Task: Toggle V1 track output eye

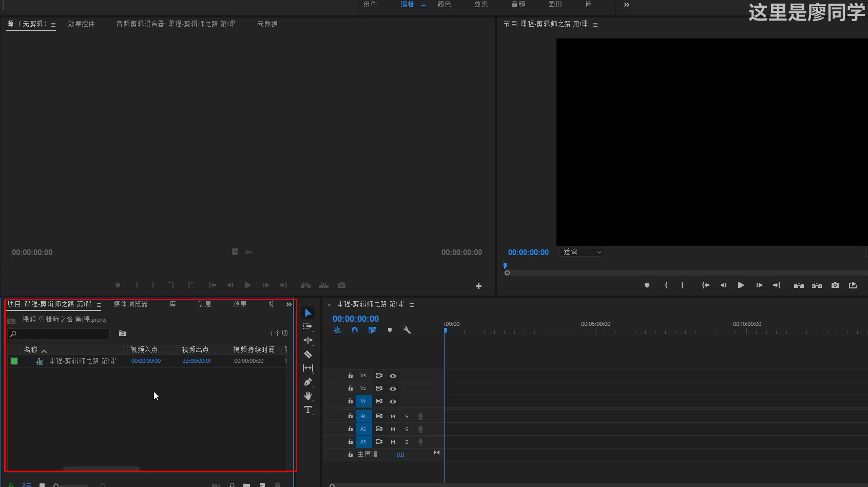Action: click(393, 401)
